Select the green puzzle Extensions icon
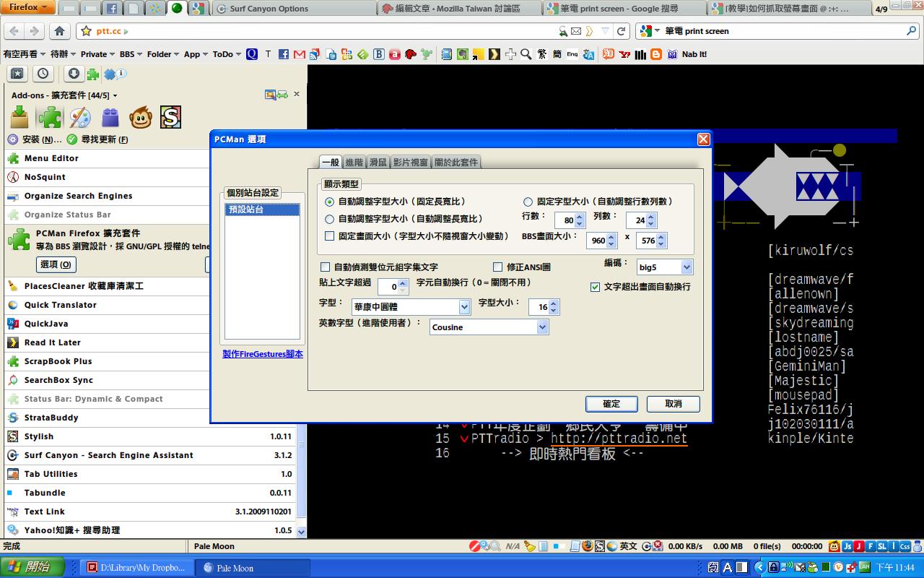 (x=50, y=117)
